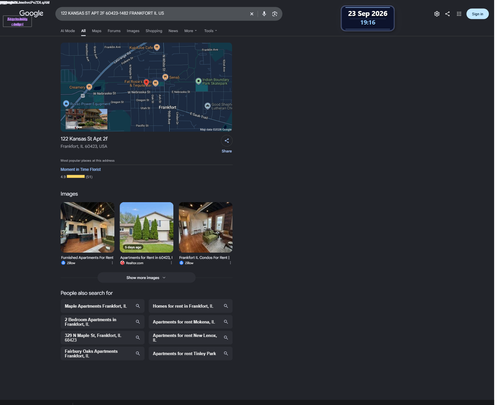Switch to the Shopping tab
500x405 pixels.
coord(154,31)
